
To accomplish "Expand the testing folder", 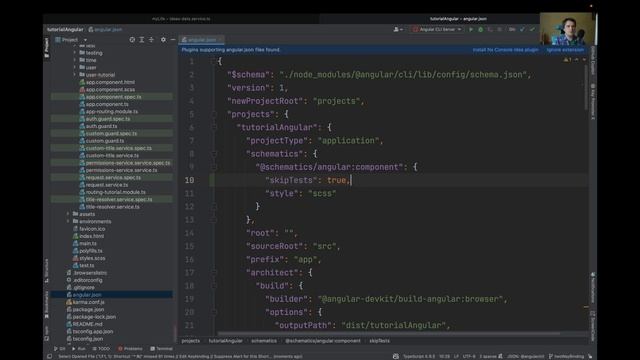I will (75, 53).
